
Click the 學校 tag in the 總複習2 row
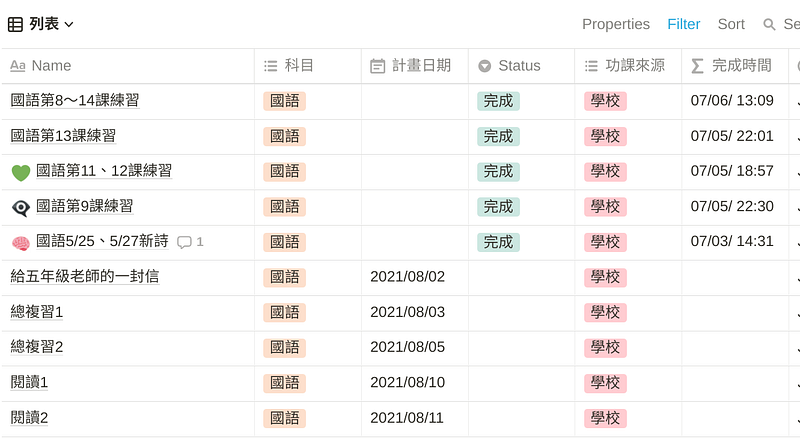click(605, 347)
